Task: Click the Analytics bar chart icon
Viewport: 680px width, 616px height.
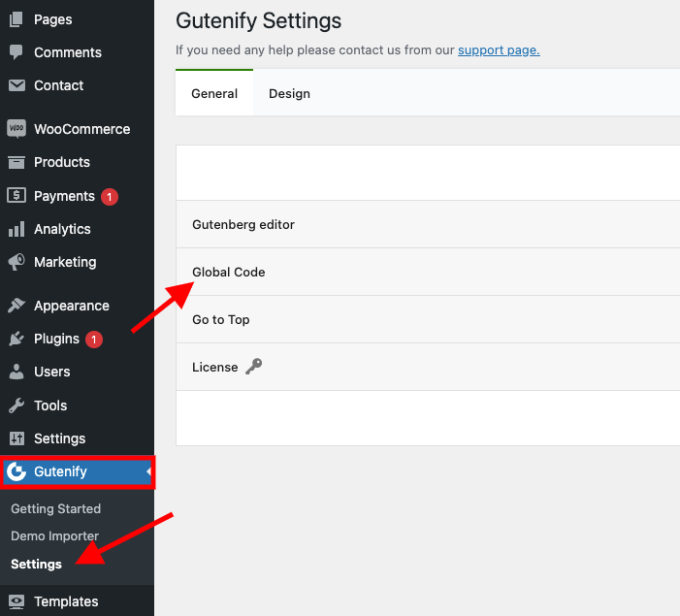Action: tap(16, 229)
